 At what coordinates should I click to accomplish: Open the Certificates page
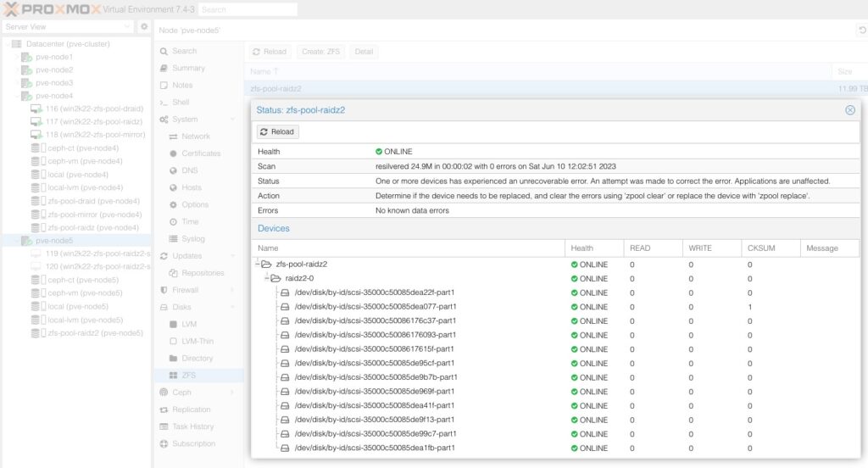pos(198,153)
